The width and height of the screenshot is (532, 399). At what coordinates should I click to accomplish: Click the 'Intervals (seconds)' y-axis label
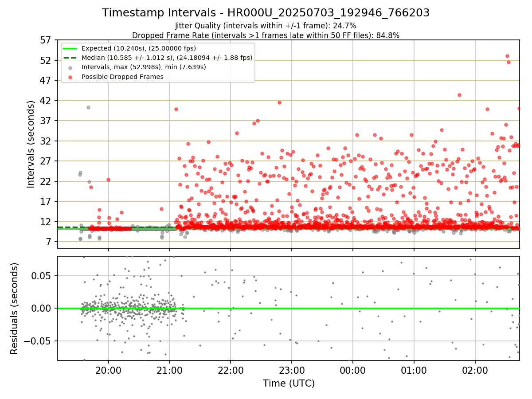tap(31, 144)
